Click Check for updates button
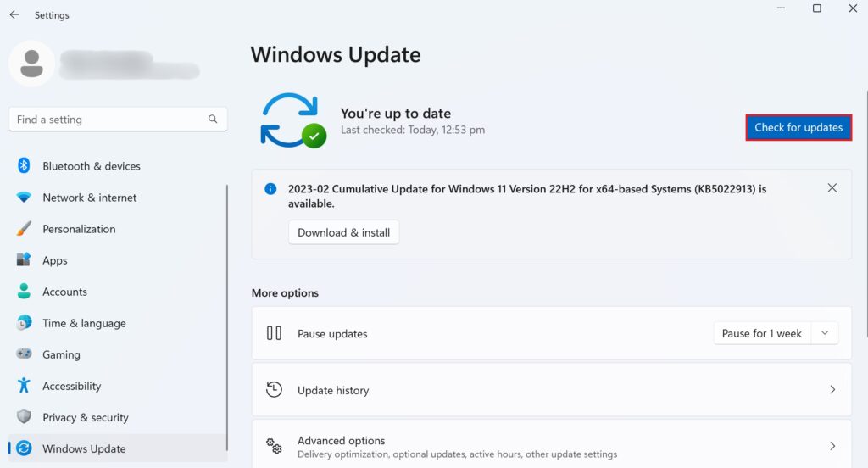868x468 pixels. tap(798, 127)
